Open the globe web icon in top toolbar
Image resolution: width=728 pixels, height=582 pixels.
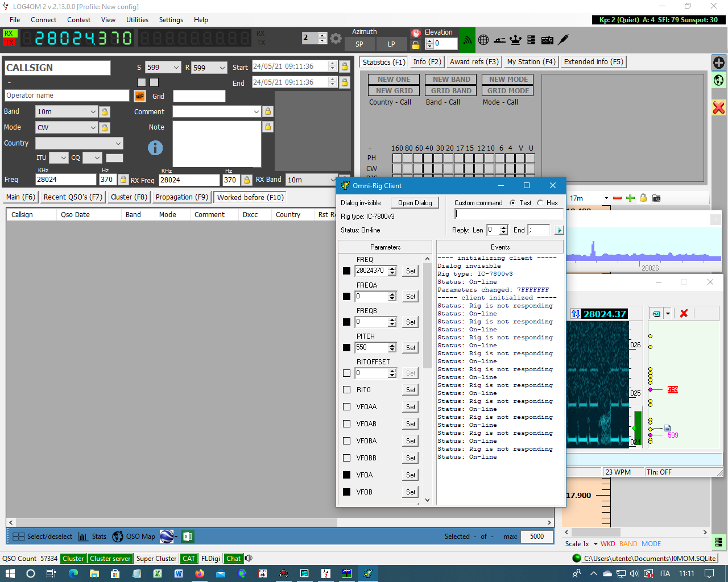483,40
